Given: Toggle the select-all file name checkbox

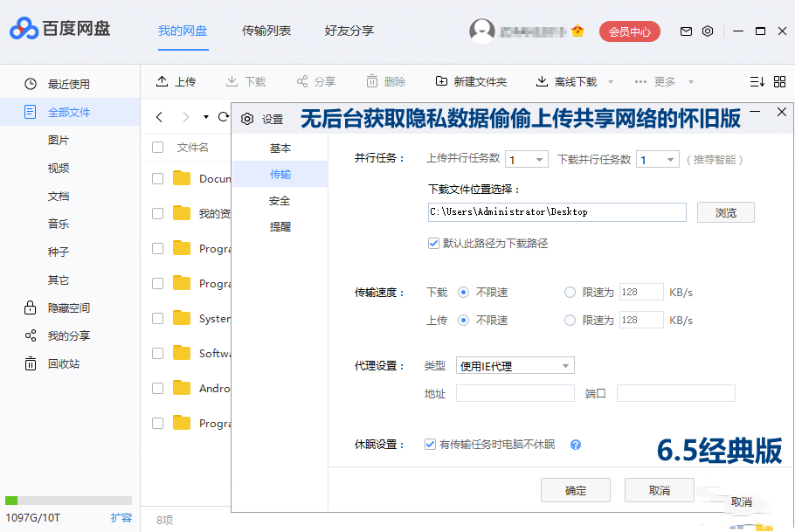Looking at the screenshot, I should pos(157,147).
